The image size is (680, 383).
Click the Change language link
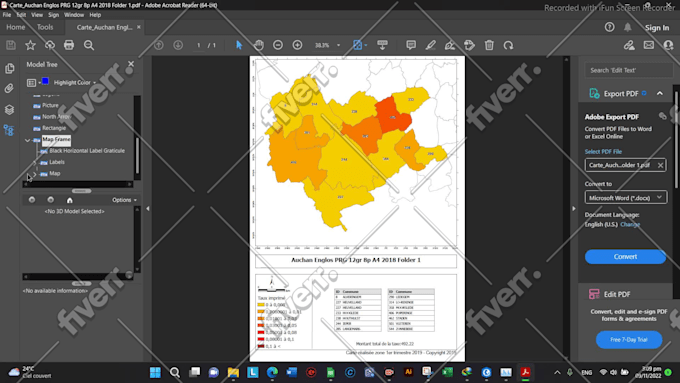coord(630,224)
